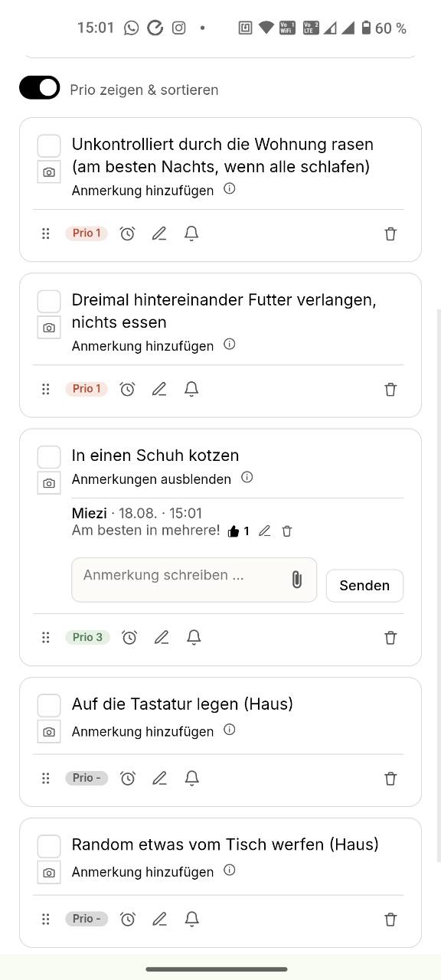Tick the 'Auf die Tastatur legen (Haus)' checkbox
Image resolution: width=441 pixels, height=980 pixels.
(x=49, y=705)
